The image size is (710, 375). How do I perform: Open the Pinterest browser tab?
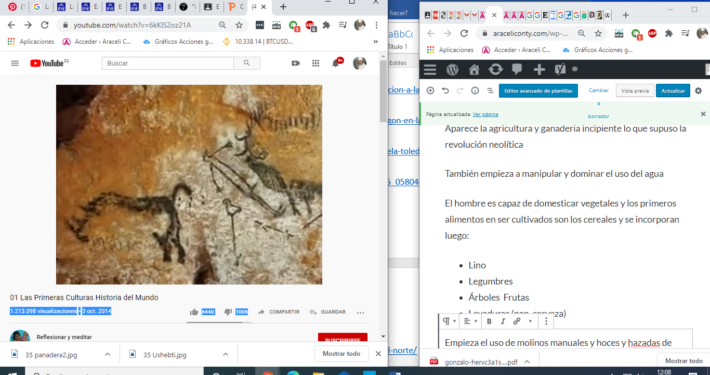16,7
